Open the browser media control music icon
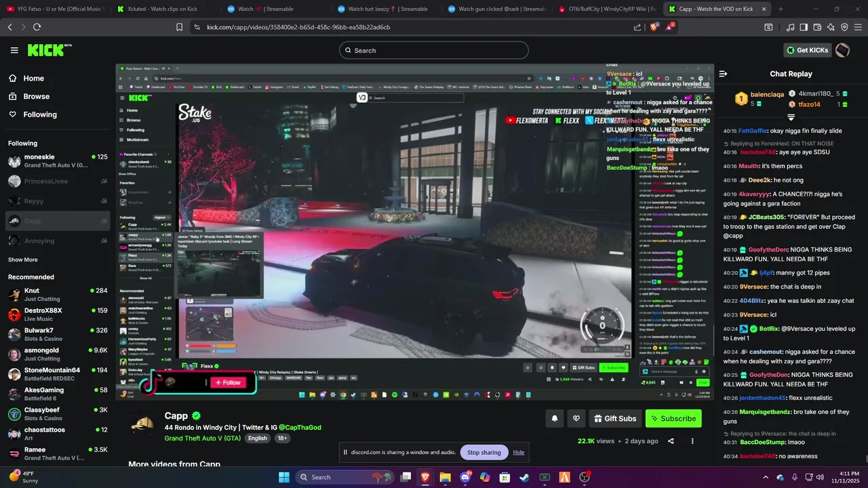This screenshot has width=868, height=488. pos(790,27)
